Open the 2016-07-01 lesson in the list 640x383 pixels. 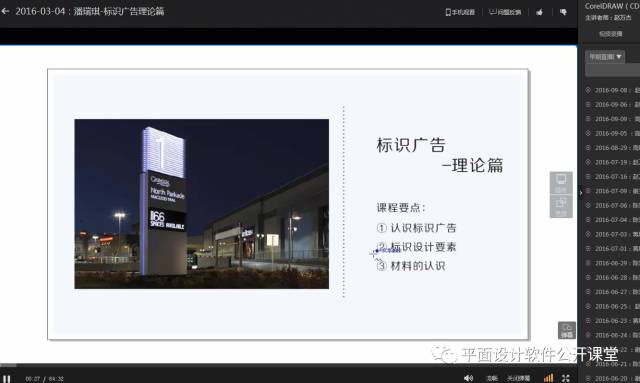pyautogui.click(x=612, y=249)
